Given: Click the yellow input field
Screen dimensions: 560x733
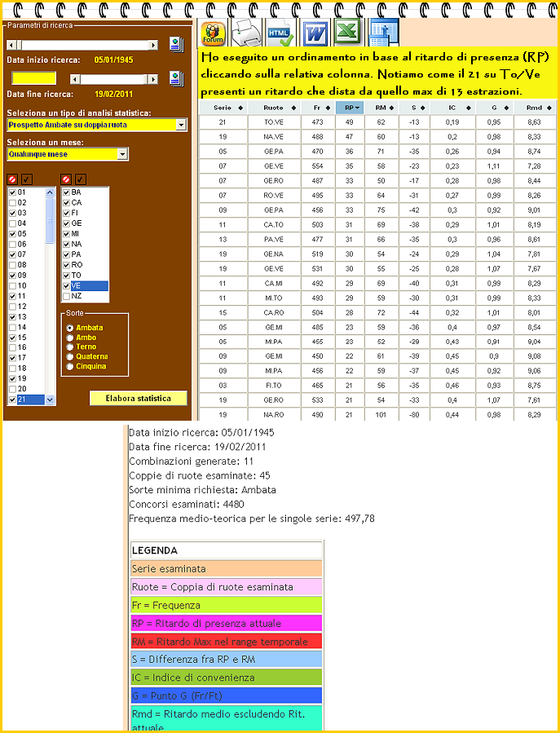Looking at the screenshot, I should (34, 78).
